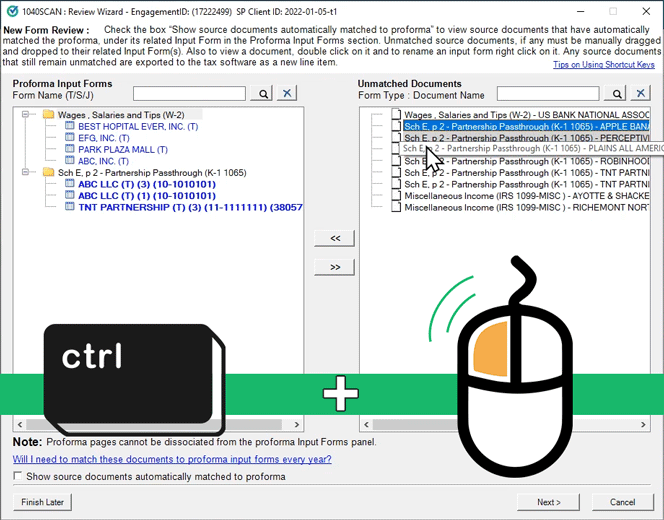The width and height of the screenshot is (664, 520).
Task: Clear the Unmatched Documents search filter
Action: 640,94
